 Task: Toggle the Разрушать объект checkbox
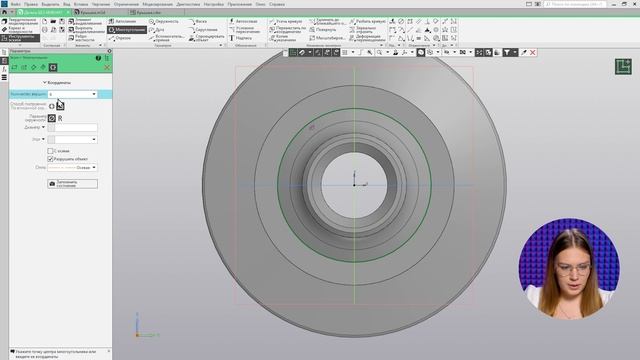51,159
